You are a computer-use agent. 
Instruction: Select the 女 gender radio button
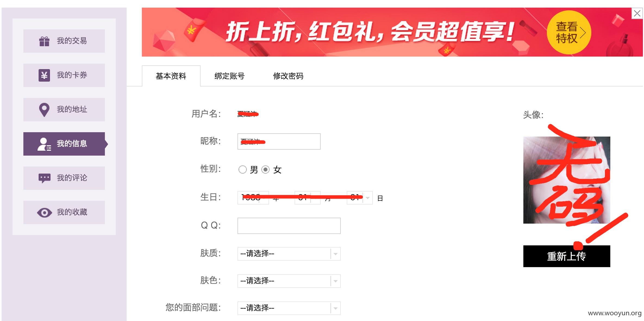(265, 170)
